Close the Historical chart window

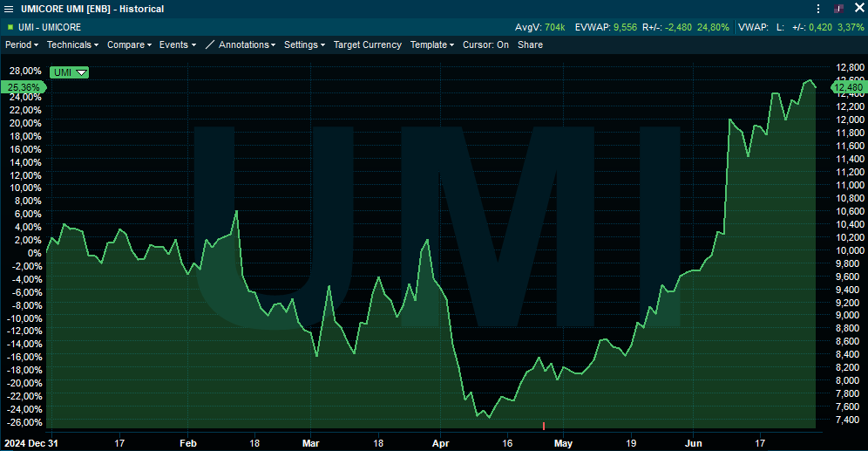tap(859, 9)
